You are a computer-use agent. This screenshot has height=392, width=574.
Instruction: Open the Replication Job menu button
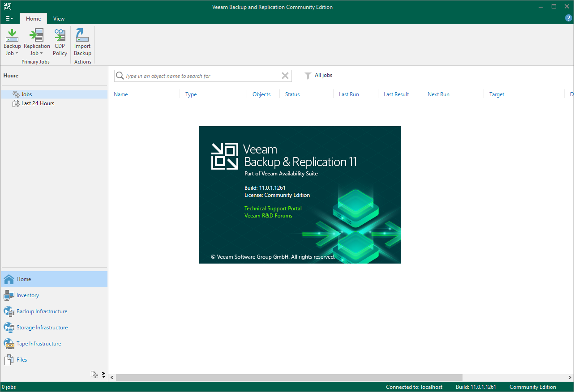click(37, 42)
